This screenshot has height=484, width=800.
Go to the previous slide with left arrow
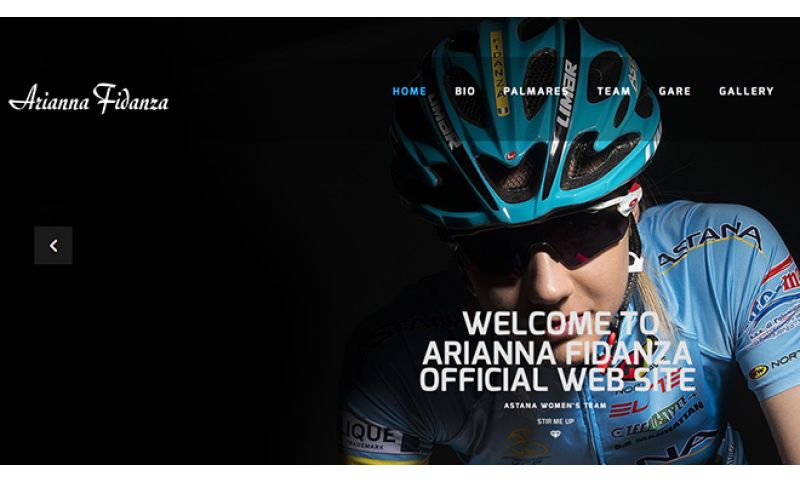tap(53, 245)
